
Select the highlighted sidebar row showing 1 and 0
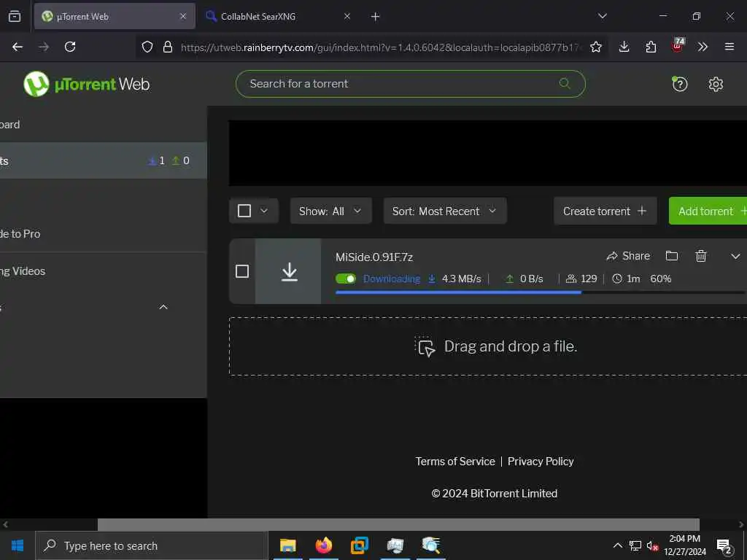point(103,160)
